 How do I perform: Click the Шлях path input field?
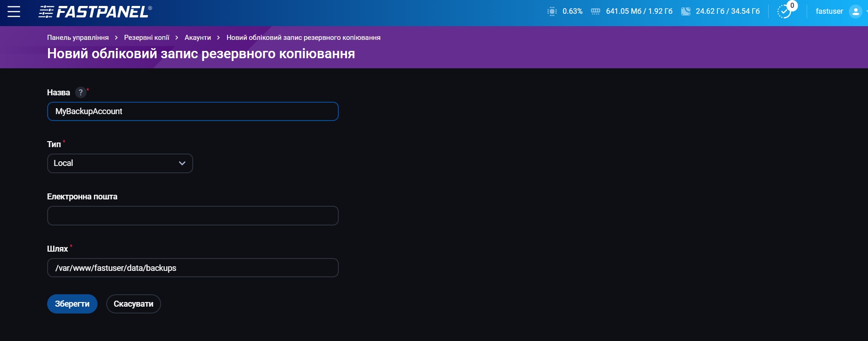(193, 268)
